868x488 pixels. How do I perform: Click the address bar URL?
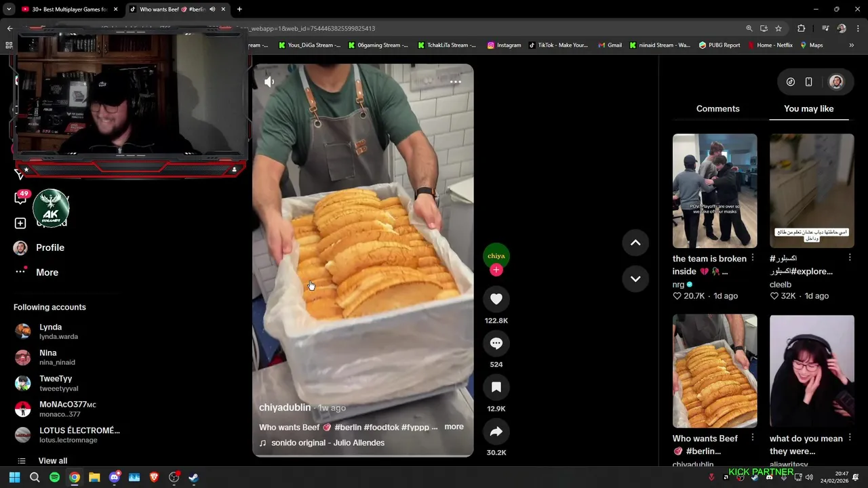[x=311, y=28]
